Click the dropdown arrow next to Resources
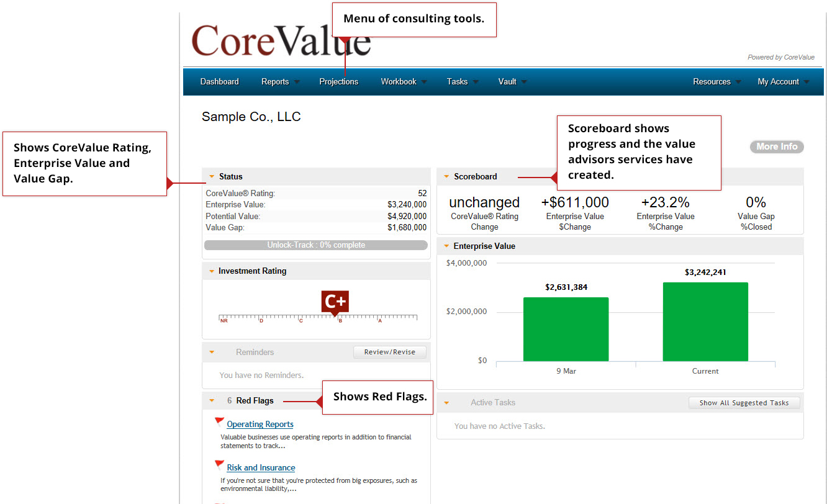The width and height of the screenshot is (827, 504). 738,82
